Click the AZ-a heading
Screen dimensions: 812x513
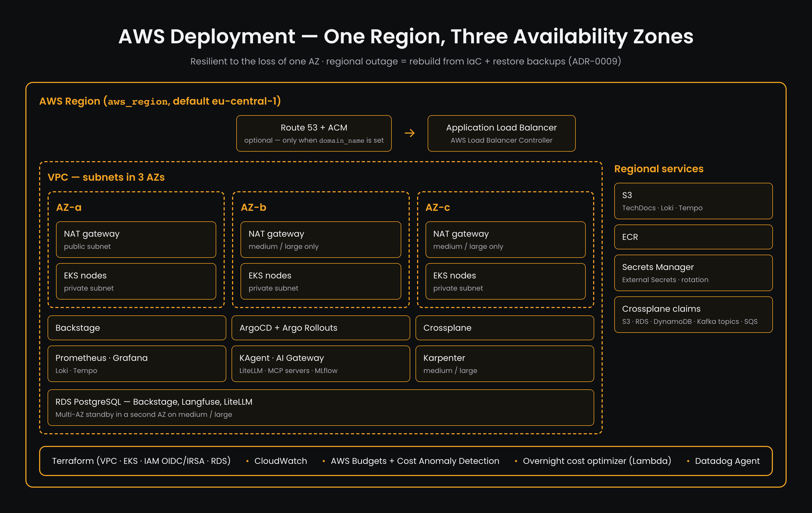tap(69, 207)
